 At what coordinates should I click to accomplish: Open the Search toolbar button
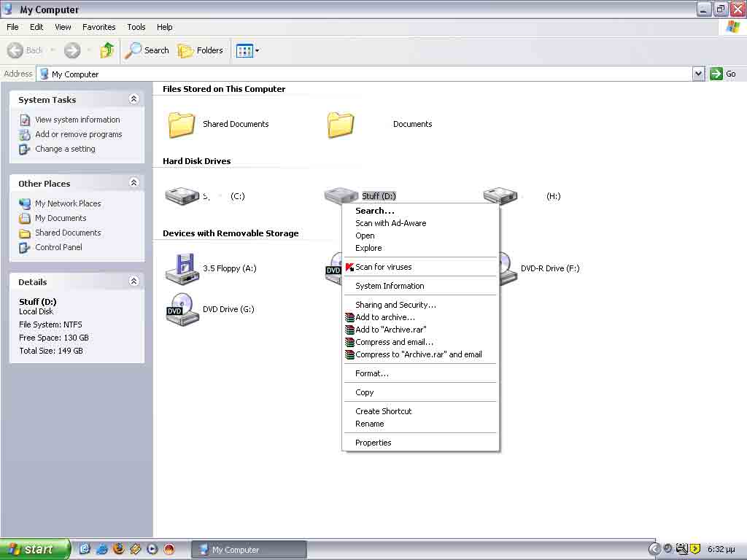click(x=147, y=50)
